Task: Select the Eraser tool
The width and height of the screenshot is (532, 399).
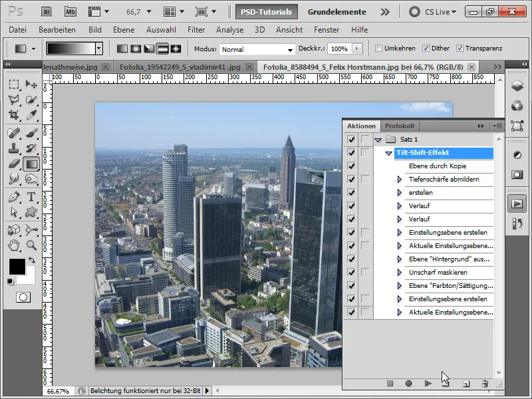Action: (14, 164)
